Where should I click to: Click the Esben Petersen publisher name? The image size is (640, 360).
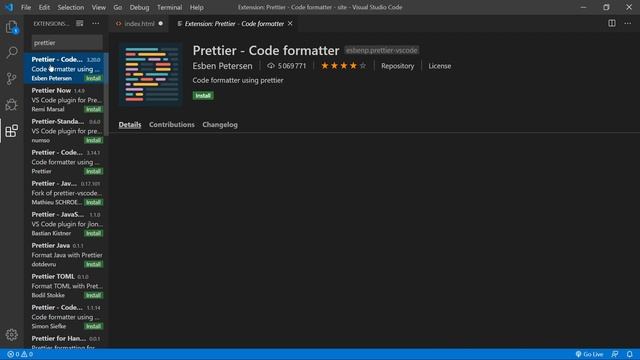coord(222,66)
